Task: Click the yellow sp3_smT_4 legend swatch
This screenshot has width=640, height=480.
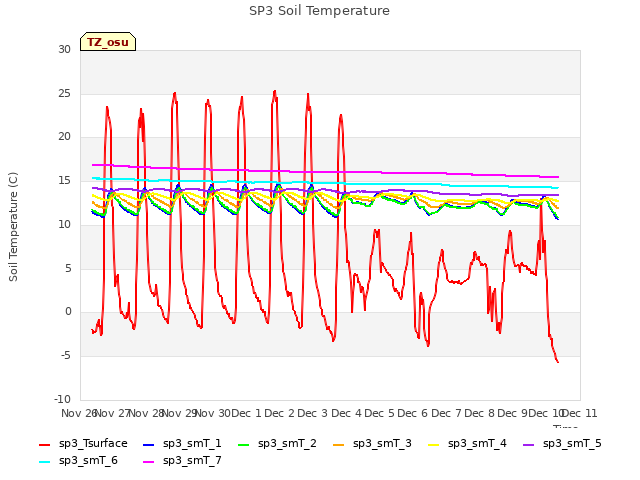Action: [434, 444]
